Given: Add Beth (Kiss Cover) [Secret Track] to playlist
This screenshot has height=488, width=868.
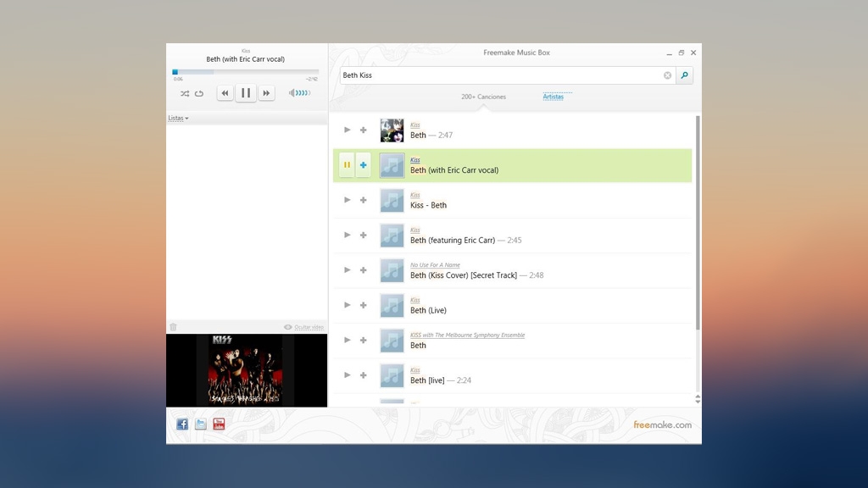Looking at the screenshot, I should tap(363, 270).
